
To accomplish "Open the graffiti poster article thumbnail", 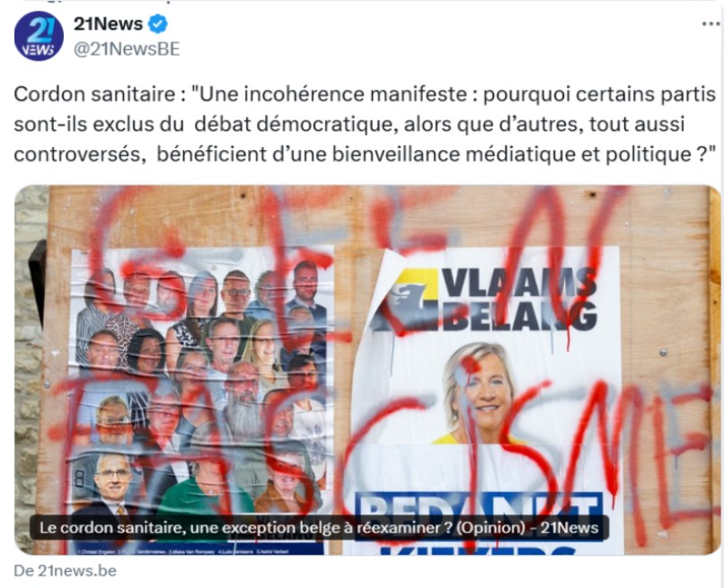I will coord(367,370).
